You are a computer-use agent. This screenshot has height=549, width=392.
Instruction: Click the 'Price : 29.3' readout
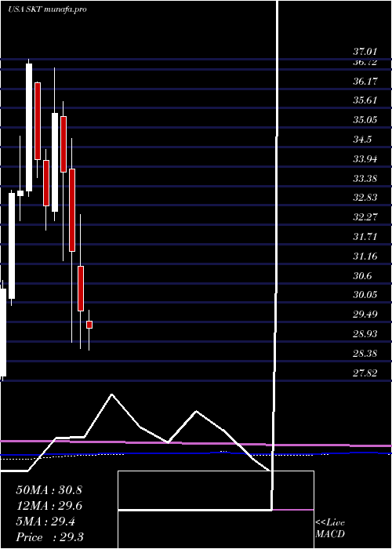[49, 537]
